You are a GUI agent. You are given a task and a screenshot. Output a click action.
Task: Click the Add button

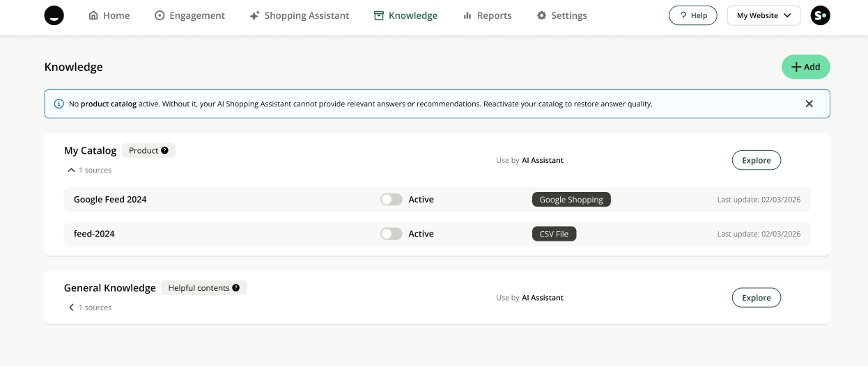805,67
